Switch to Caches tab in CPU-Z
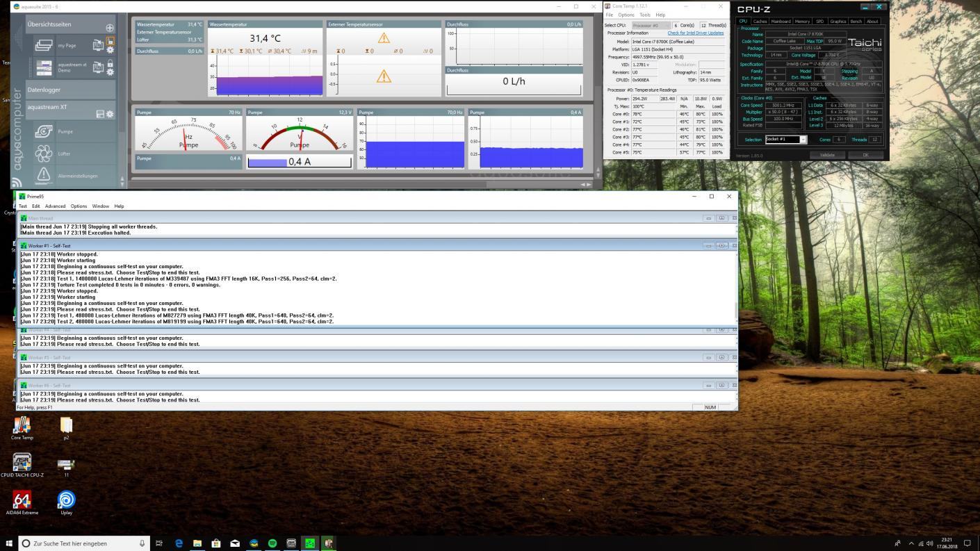 760,21
